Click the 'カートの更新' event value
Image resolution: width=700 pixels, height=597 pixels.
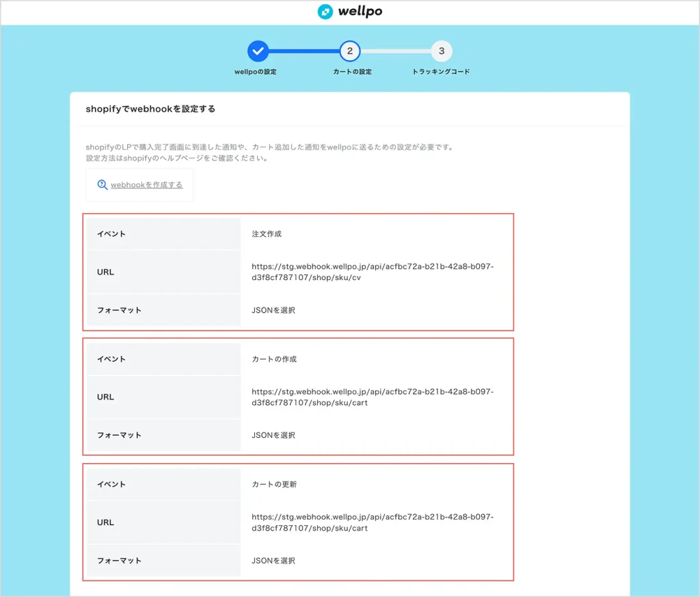click(274, 484)
